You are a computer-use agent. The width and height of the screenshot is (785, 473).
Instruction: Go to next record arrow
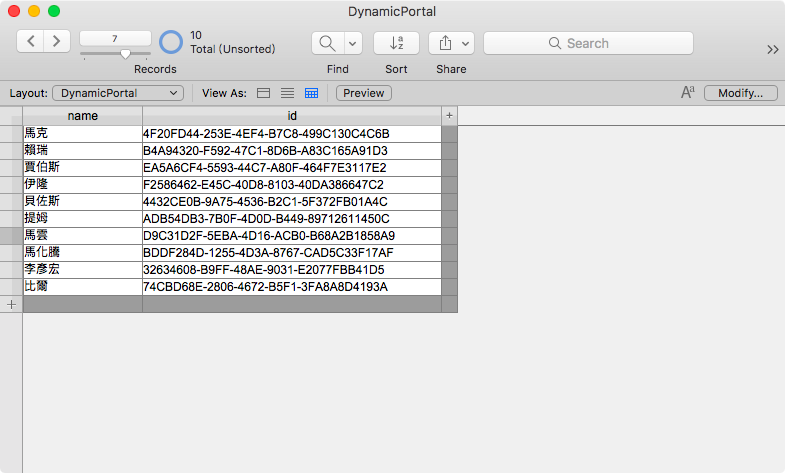point(57,41)
